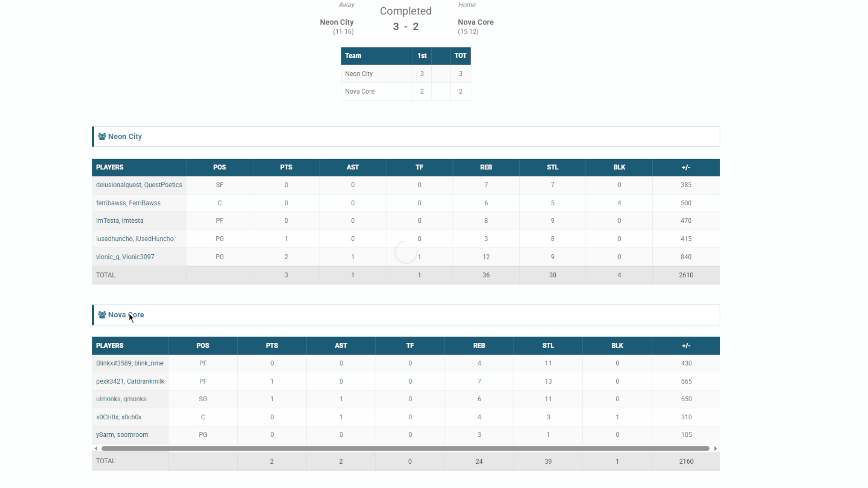Sort Nova Core table by +/- header
Viewport: 868px width, 488px height.
686,346
